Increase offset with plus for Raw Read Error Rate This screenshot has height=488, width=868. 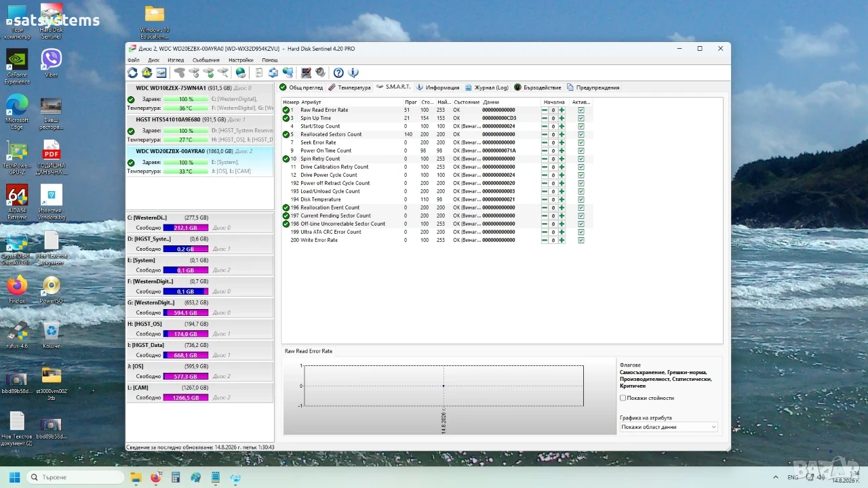click(561, 110)
